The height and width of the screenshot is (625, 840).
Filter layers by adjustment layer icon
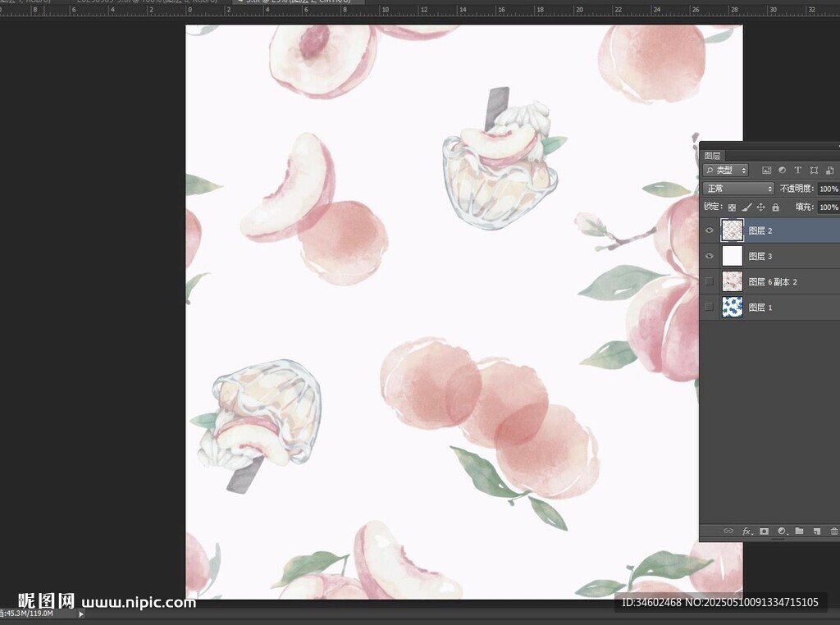pyautogui.click(x=782, y=171)
